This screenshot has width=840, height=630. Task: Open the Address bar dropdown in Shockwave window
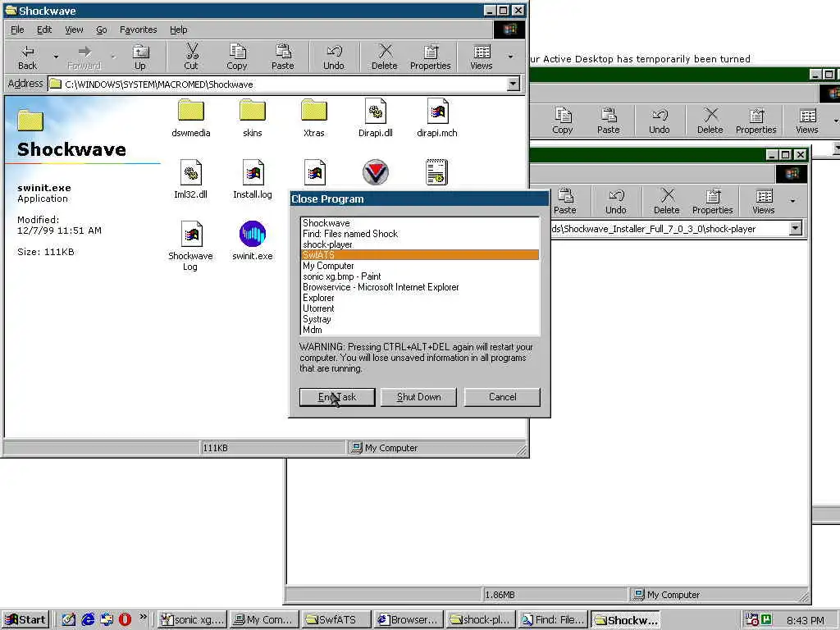pyautogui.click(x=514, y=84)
